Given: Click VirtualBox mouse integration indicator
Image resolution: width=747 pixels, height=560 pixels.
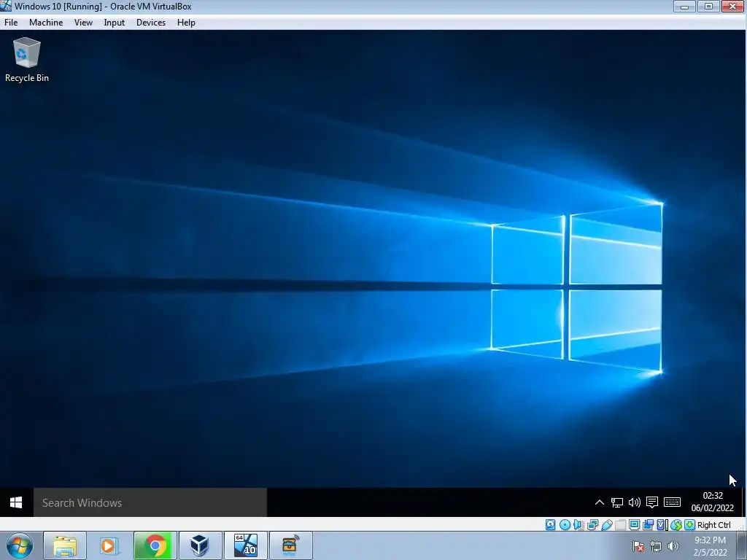Looking at the screenshot, I should 676,525.
